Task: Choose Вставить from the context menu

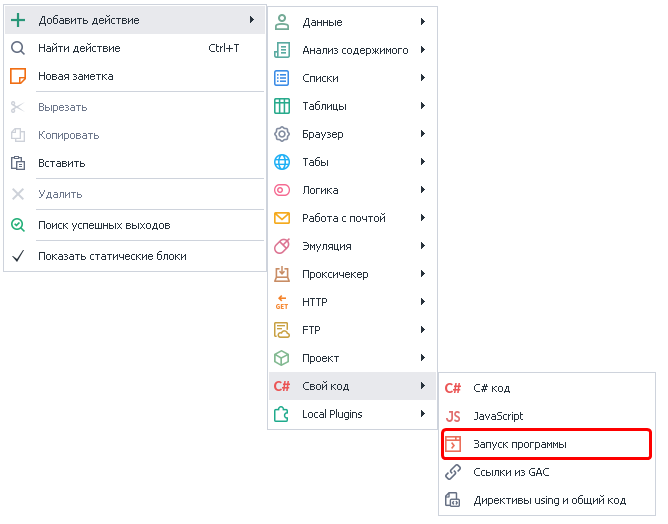Action: tap(62, 163)
